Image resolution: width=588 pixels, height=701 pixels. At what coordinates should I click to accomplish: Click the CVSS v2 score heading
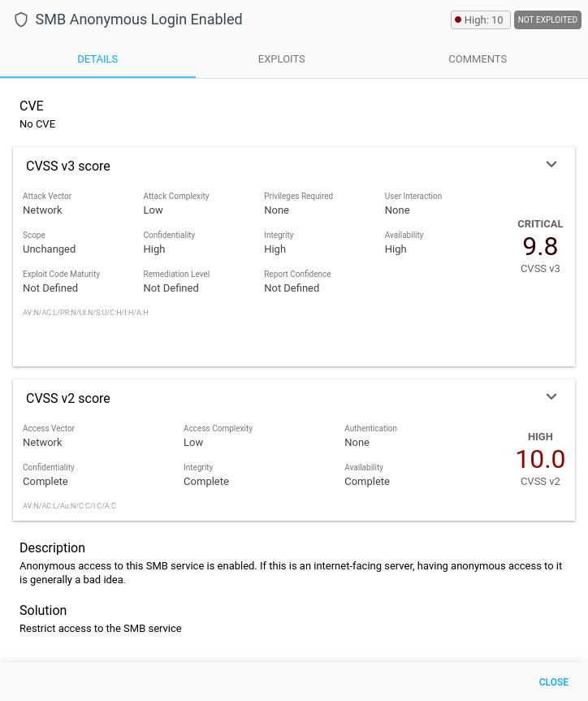click(x=68, y=399)
